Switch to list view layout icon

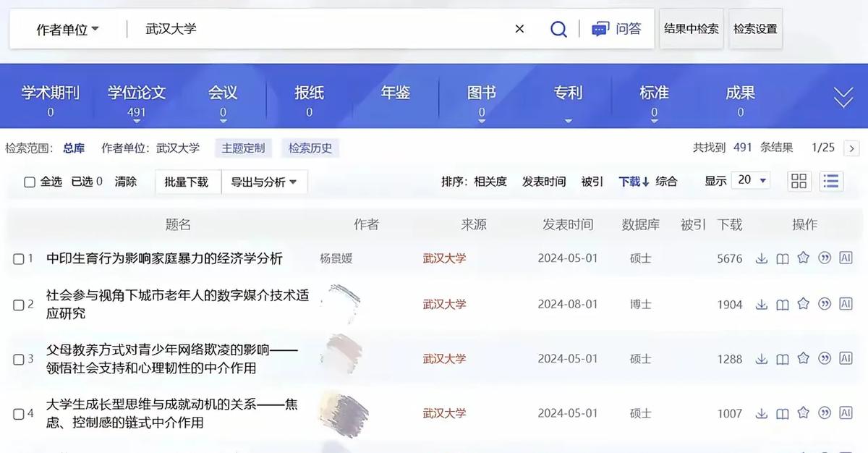point(832,181)
